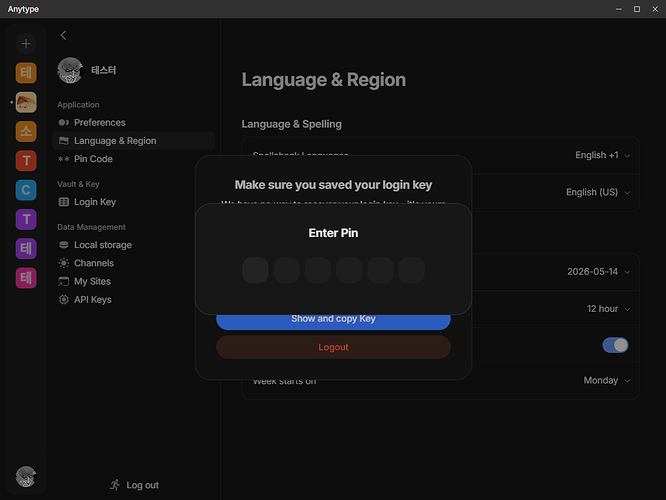This screenshot has width=666, height=500.
Task: Open the 12 hour time format dropdown
Action: point(608,309)
